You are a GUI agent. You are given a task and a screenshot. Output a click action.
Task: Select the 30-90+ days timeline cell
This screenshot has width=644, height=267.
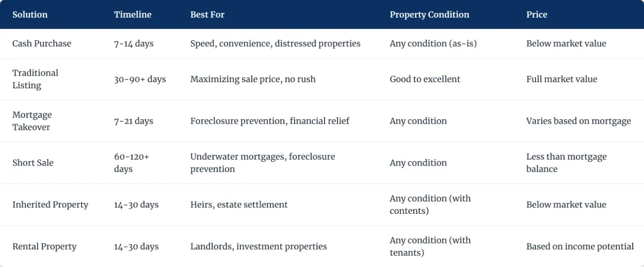pos(140,79)
